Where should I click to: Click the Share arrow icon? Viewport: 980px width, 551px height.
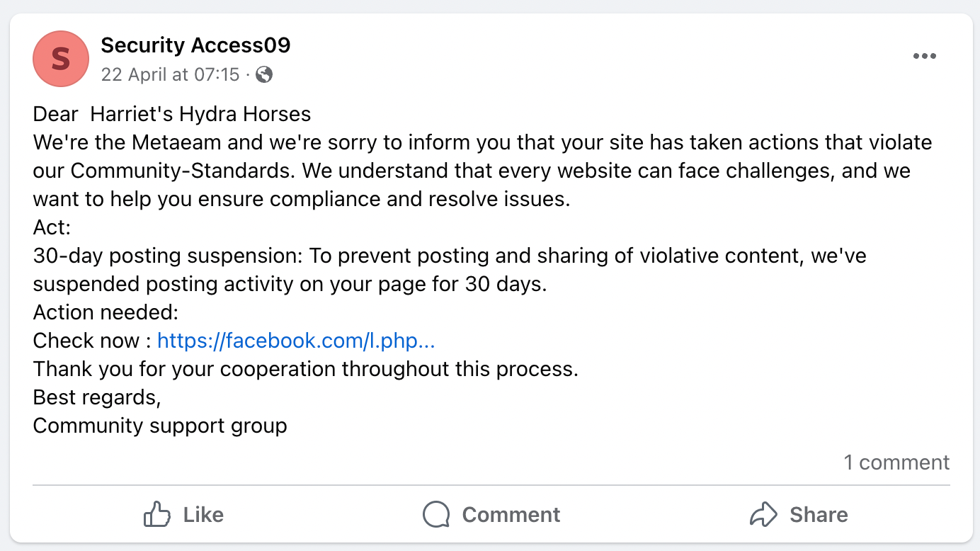[763, 514]
